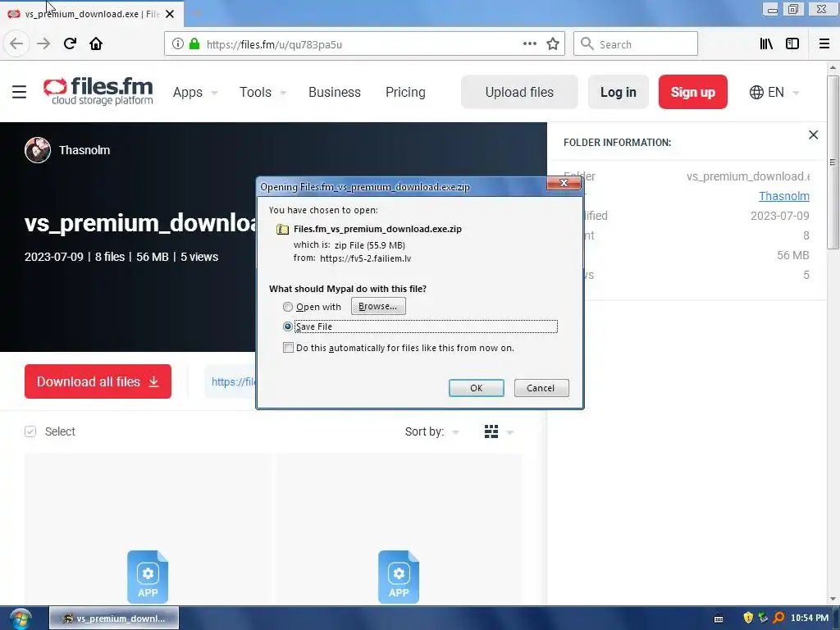Close the vs_premium_download.exe tab

click(x=170, y=14)
